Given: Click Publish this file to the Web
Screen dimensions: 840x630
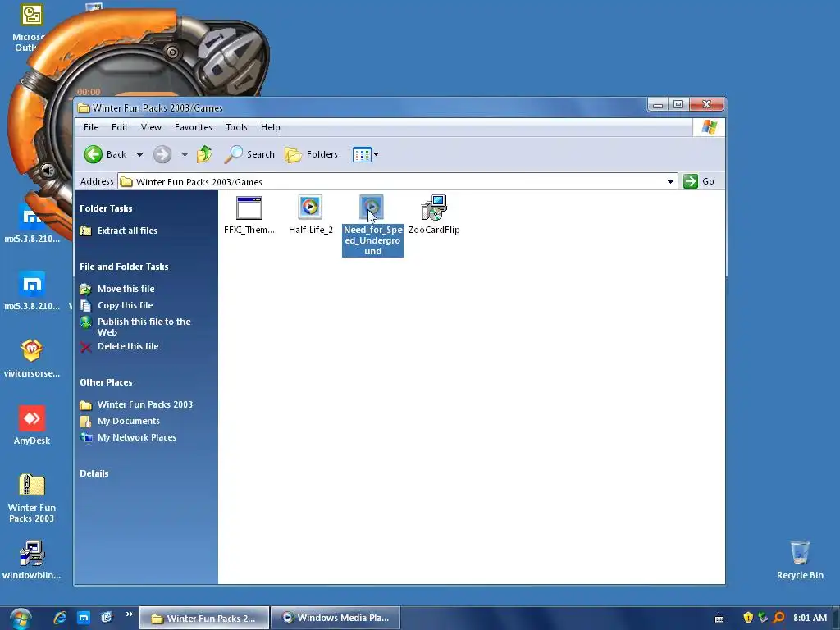Looking at the screenshot, I should pyautogui.click(x=144, y=326).
